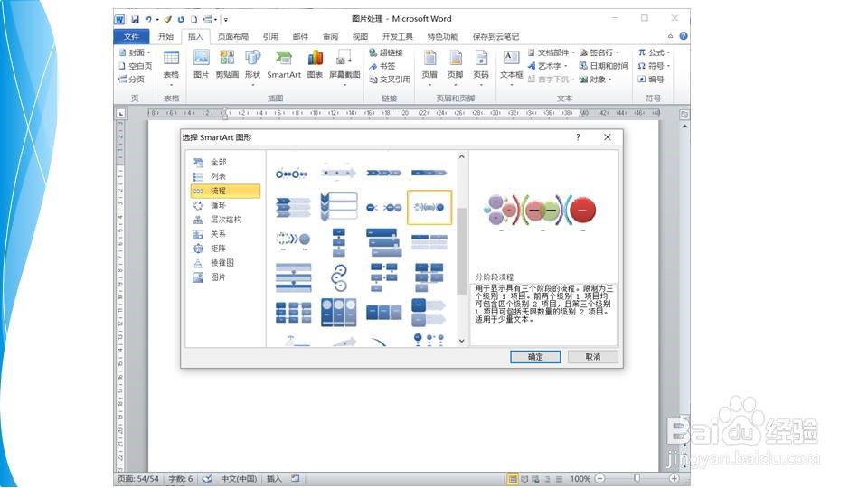The width and height of the screenshot is (868, 488).
Task: Open Object (对象) dropdown
Action: click(595, 80)
